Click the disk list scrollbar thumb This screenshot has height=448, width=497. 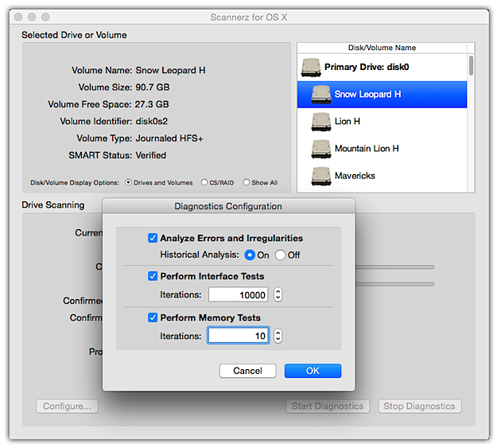471,66
